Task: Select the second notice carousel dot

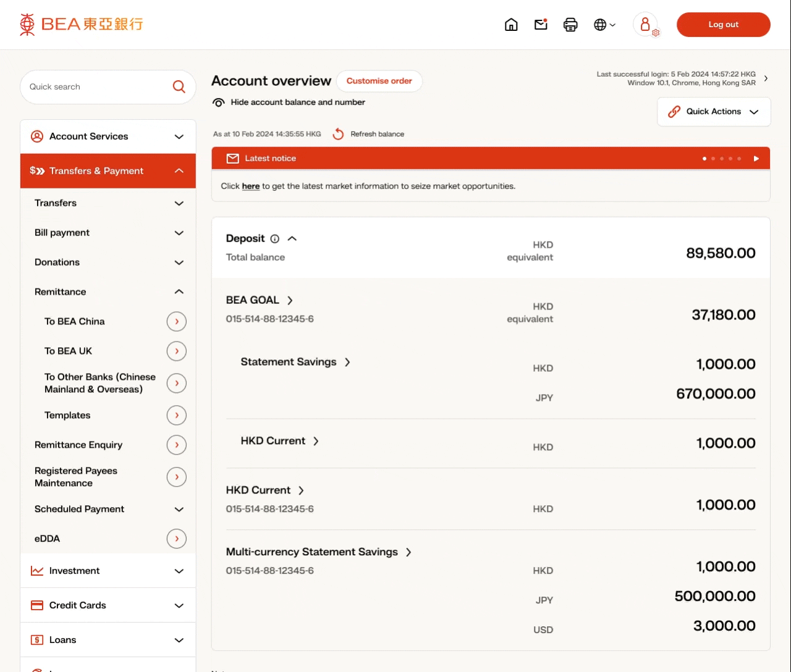Action: click(x=713, y=159)
